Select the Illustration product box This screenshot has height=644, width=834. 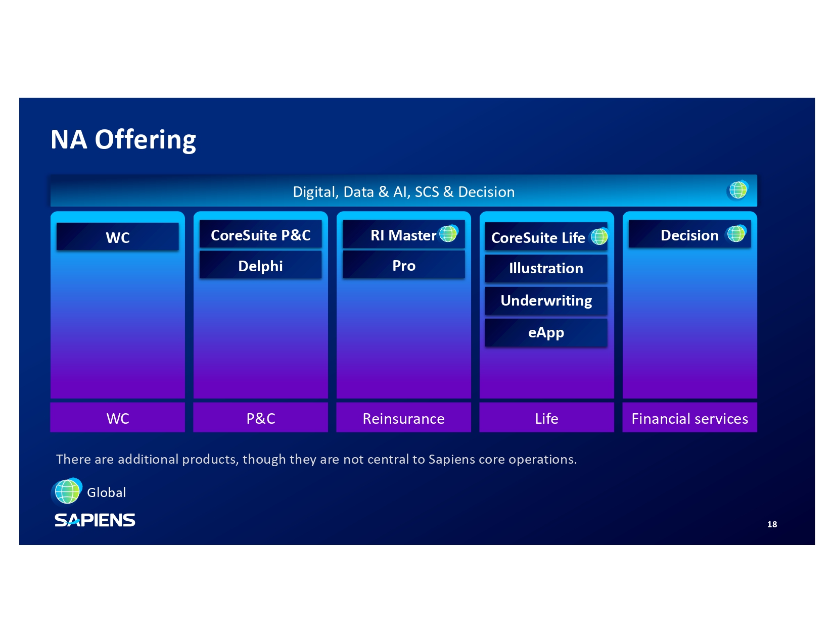point(546,268)
